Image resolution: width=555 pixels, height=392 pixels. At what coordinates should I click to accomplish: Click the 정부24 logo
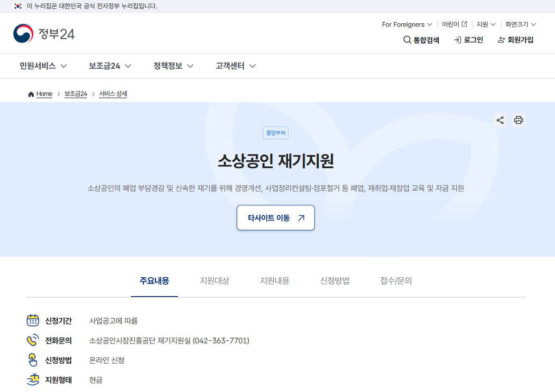click(x=44, y=33)
